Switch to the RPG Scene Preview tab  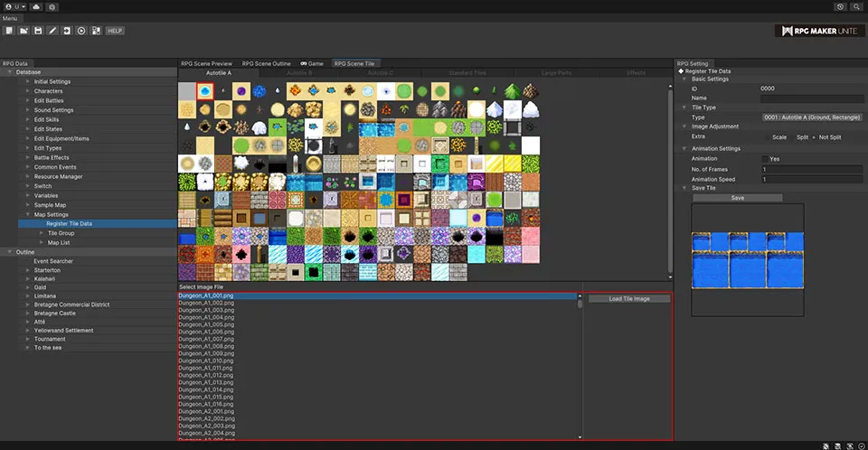pos(206,63)
